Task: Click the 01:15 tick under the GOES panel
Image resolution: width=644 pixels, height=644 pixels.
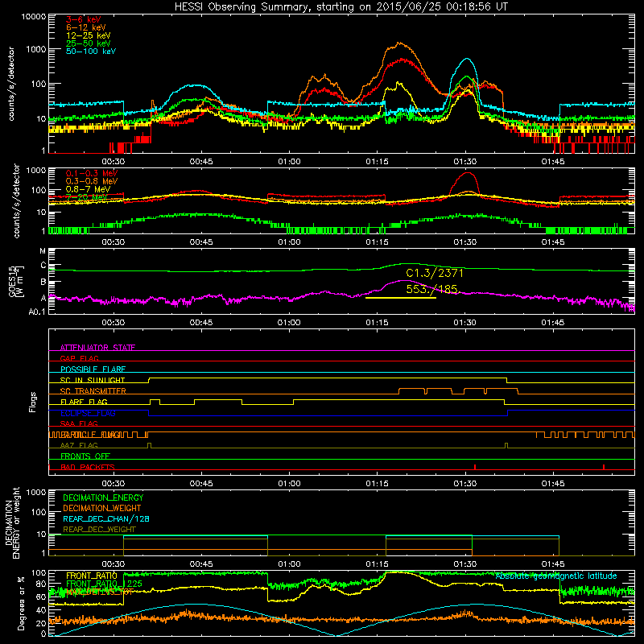Action: pos(377,323)
